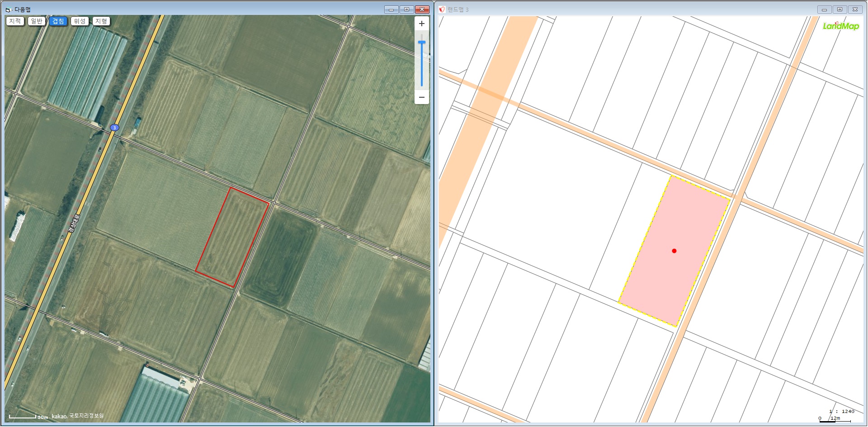This screenshot has width=868, height=427.
Task: Maximize the 다음맵 window
Action: [x=406, y=9]
